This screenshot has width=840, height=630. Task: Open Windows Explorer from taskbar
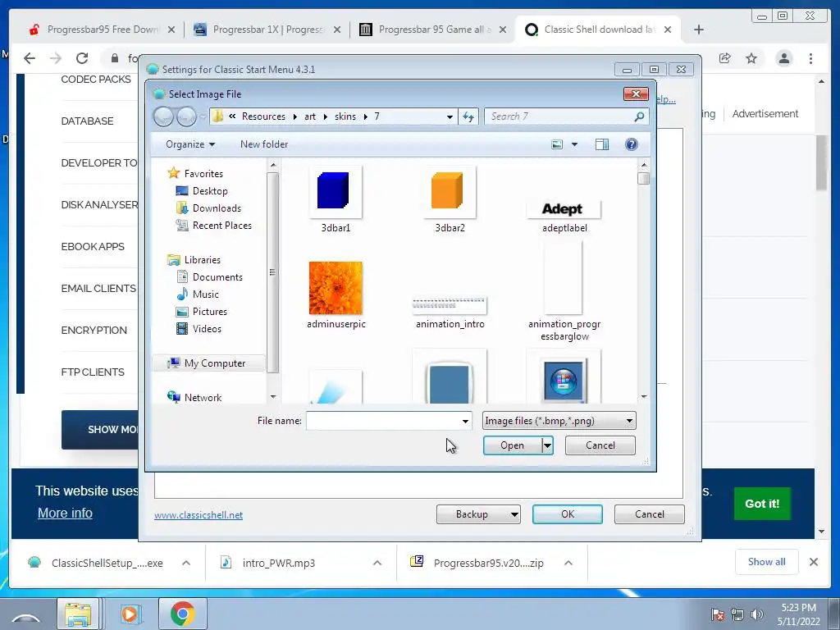78,614
